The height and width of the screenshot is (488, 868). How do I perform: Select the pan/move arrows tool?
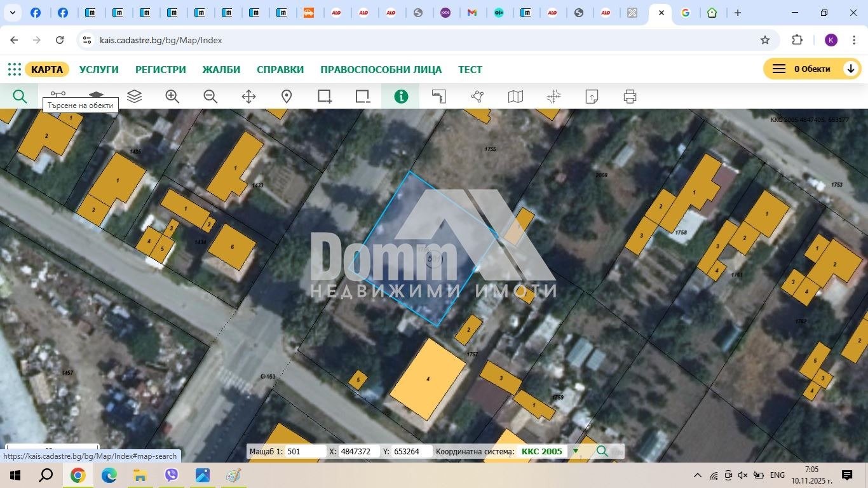point(248,97)
